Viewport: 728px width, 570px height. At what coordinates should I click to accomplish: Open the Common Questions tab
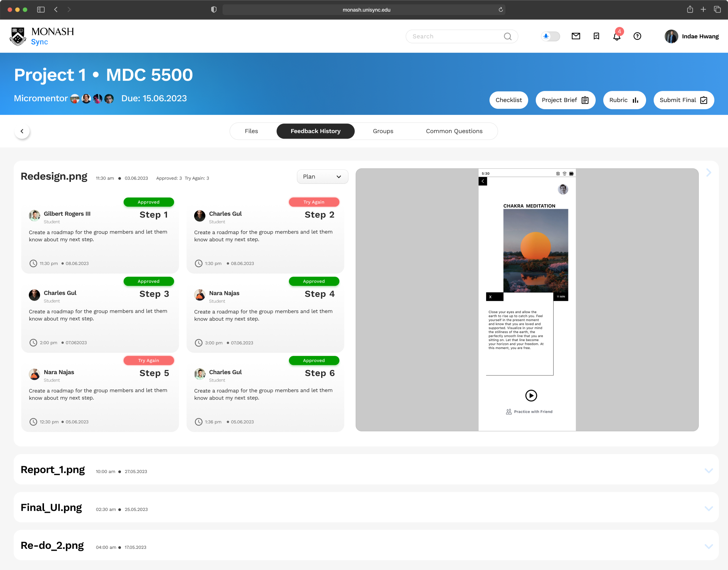pyautogui.click(x=454, y=131)
